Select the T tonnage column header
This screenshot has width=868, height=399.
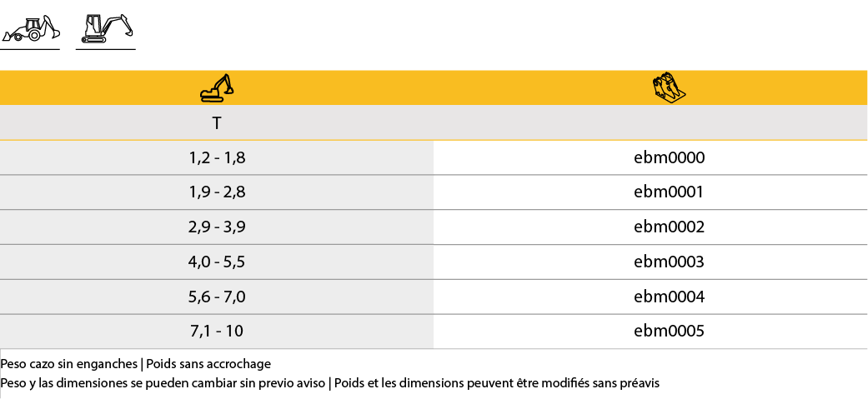[x=217, y=123]
